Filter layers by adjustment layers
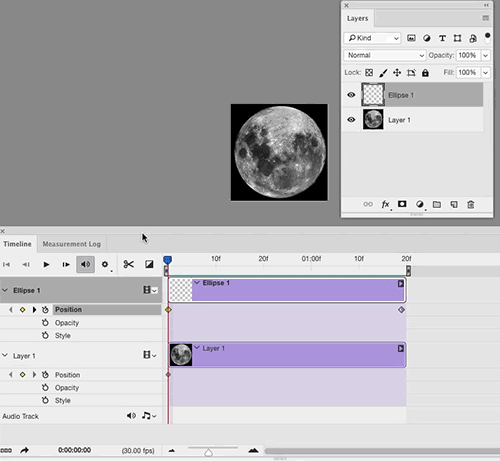Image resolution: width=500 pixels, height=462 pixels. tap(427, 38)
